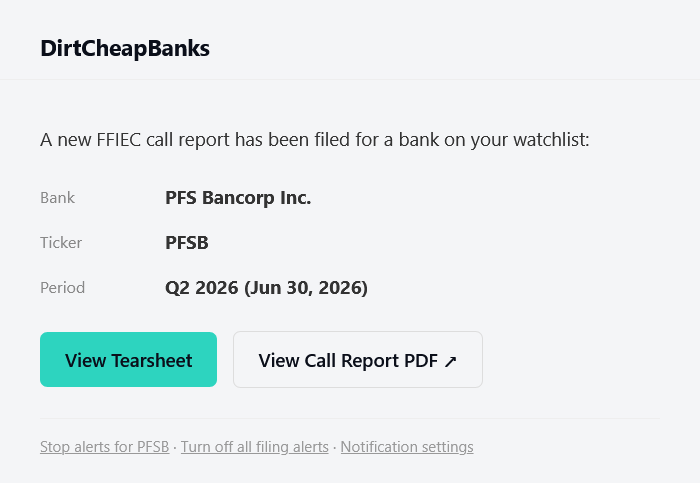
Task: Click the external-link arrow on Call Report PDF
Action: point(450,361)
